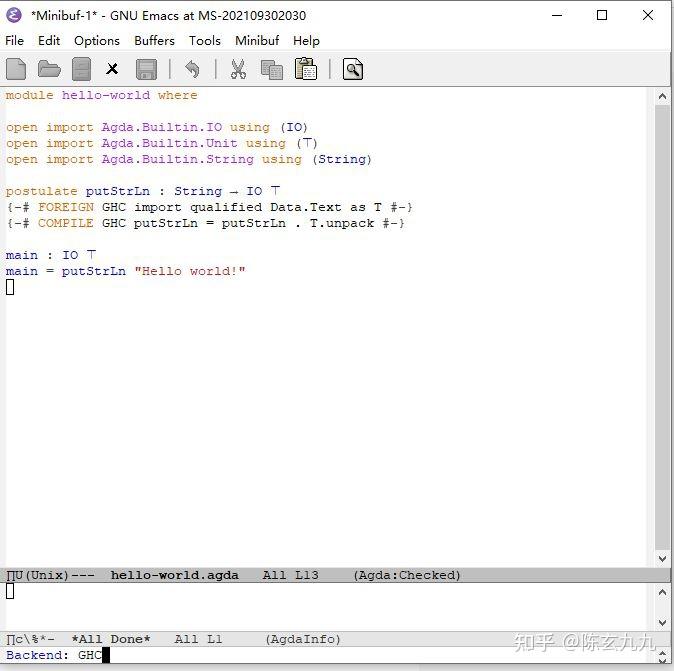Click the Search magnifier icon
The image size is (674, 671).
point(352,69)
